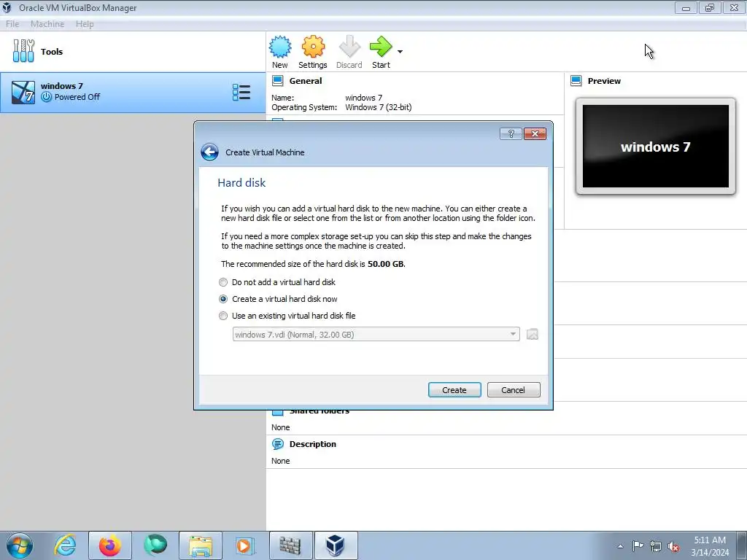This screenshot has height=560, width=747.
Task: Select Use an existing virtual hard disk file
Action: [287, 316]
